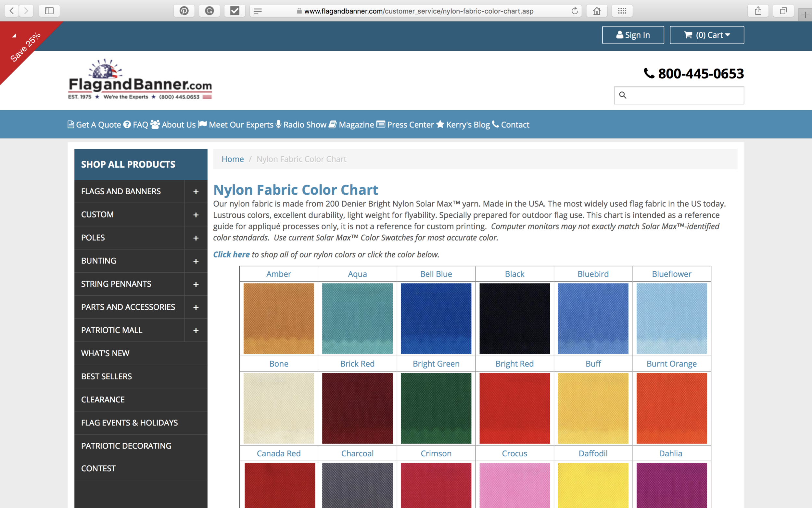Expand Patriotic Mall plus sign

tap(196, 331)
